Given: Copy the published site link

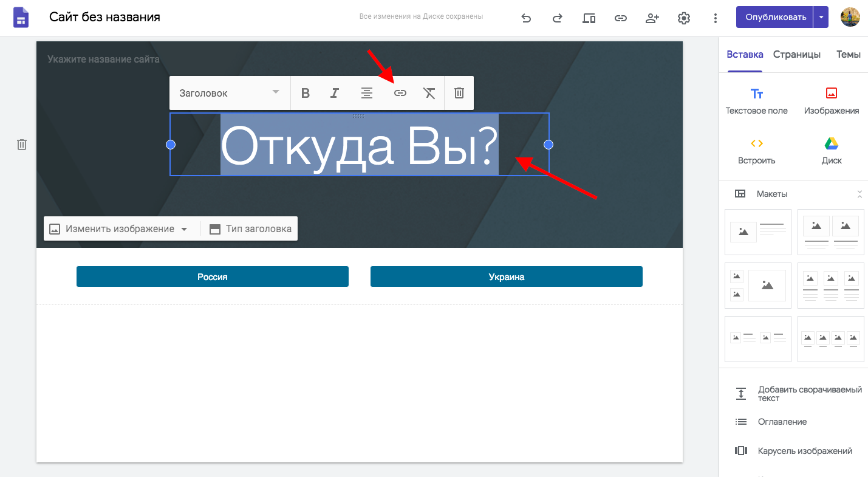Looking at the screenshot, I should (x=620, y=18).
